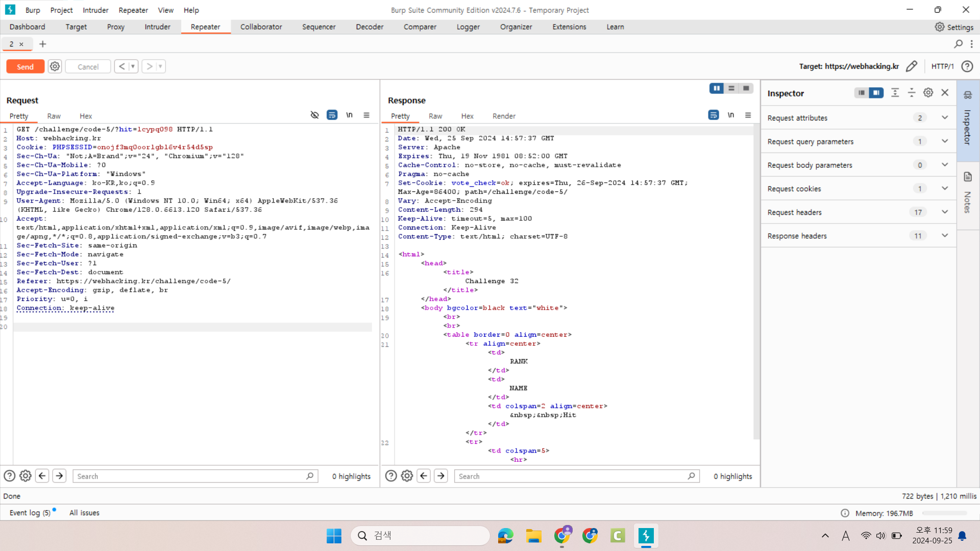
Task: Toggle hide request message editor eye
Action: click(x=314, y=115)
